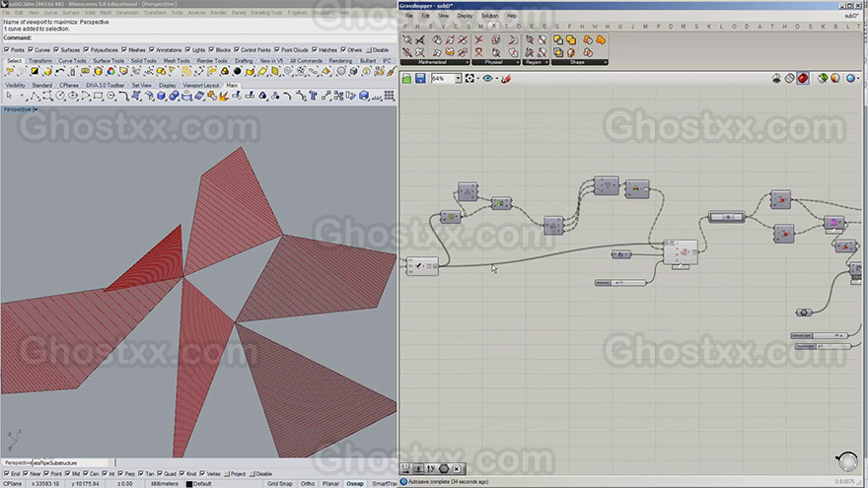This screenshot has width=868, height=488.
Task: Open the DIVA 3.0 Toolbar tab
Action: click(106, 85)
